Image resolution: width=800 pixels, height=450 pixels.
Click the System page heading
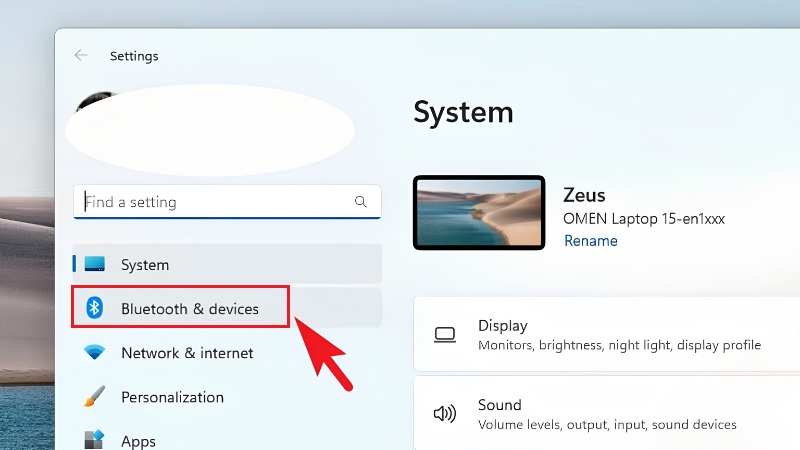463,113
